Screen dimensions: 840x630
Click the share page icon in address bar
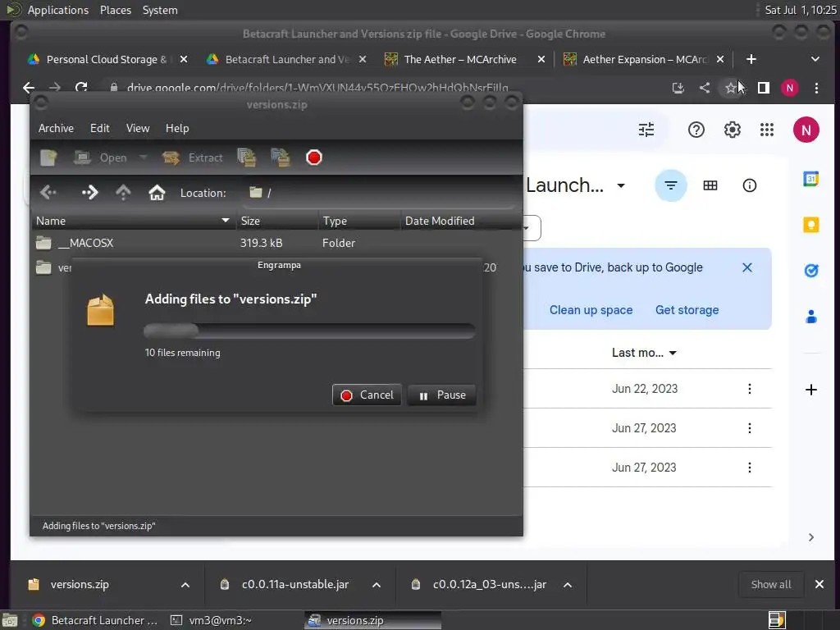(x=705, y=88)
